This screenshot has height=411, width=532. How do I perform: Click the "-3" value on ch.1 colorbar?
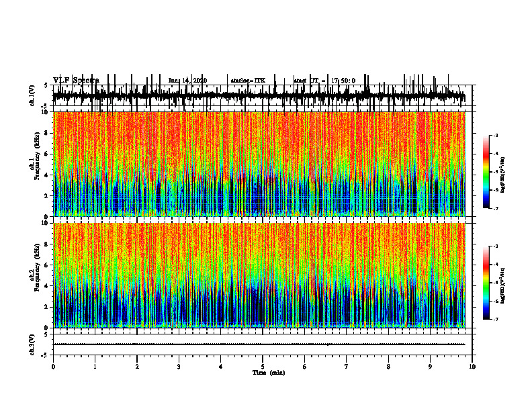coord(496,135)
